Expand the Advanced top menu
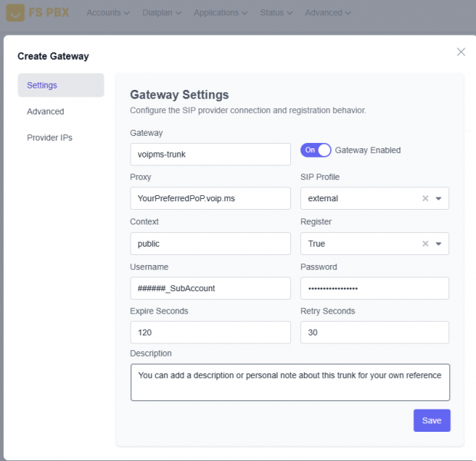This screenshot has height=461, width=476. [328, 13]
